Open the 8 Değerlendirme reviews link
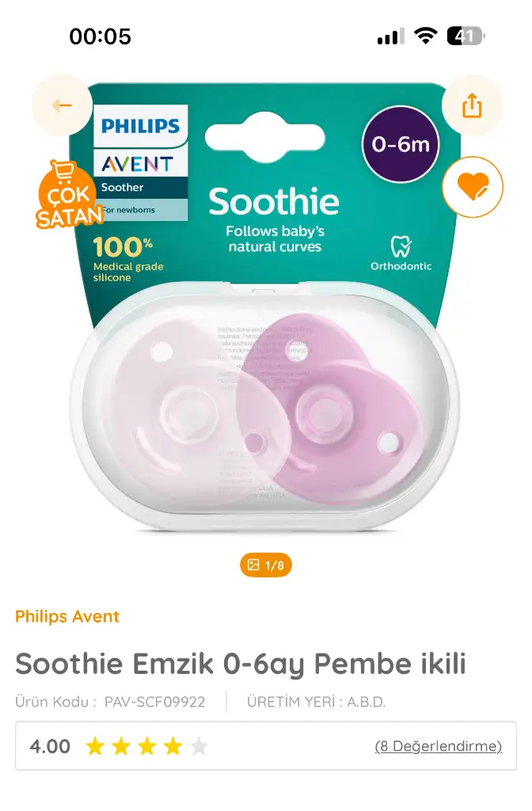 pyautogui.click(x=438, y=746)
